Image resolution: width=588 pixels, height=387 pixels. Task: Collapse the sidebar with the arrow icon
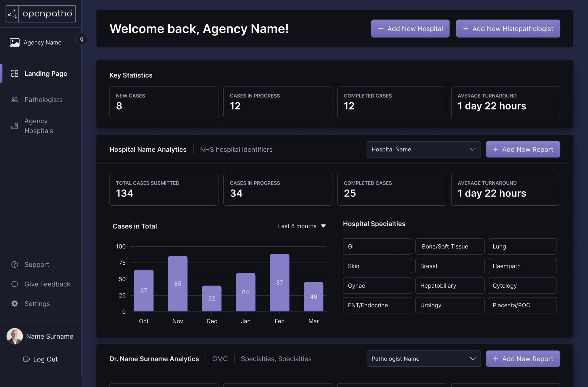[x=81, y=39]
